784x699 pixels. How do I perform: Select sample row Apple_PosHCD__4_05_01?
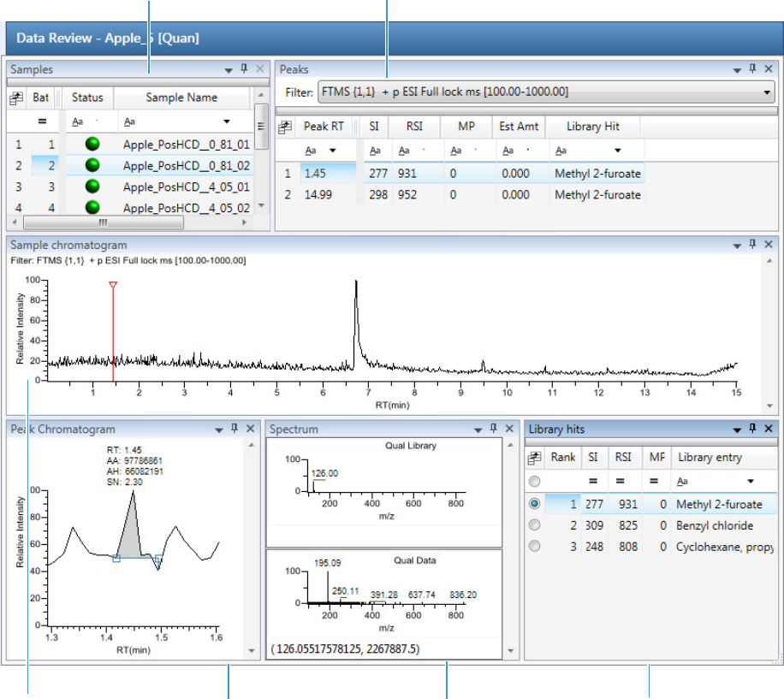[x=186, y=187]
